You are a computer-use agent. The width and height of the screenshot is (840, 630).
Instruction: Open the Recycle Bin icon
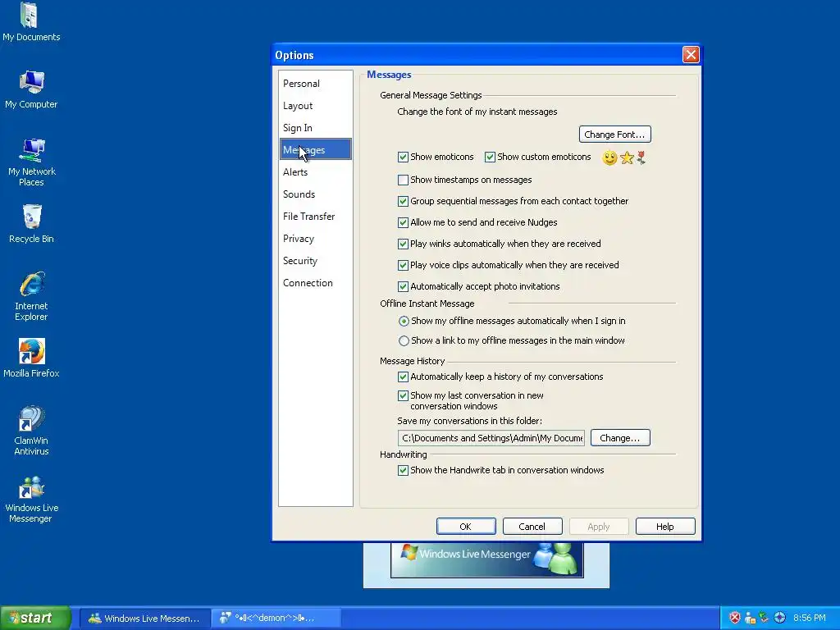(x=32, y=224)
